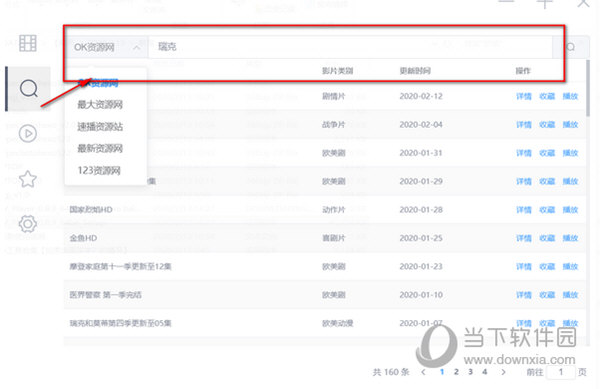Go to results page 2
600x389 pixels.
456,372
